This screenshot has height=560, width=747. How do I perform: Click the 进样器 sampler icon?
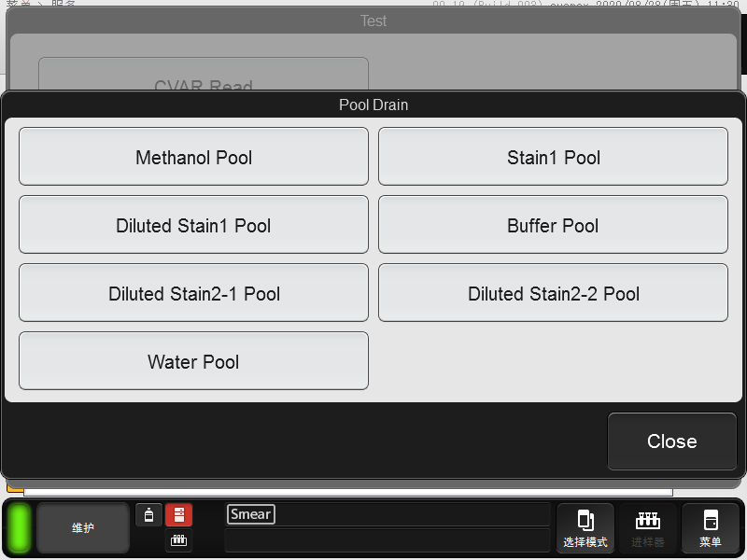pyautogui.click(x=647, y=528)
